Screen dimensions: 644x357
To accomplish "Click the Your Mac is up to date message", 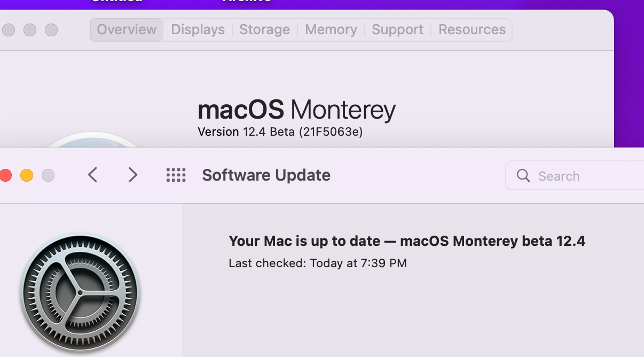I will coord(407,241).
